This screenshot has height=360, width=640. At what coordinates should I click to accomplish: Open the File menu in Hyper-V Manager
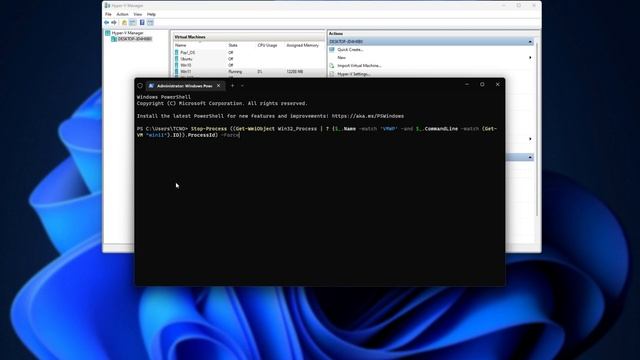pos(108,14)
